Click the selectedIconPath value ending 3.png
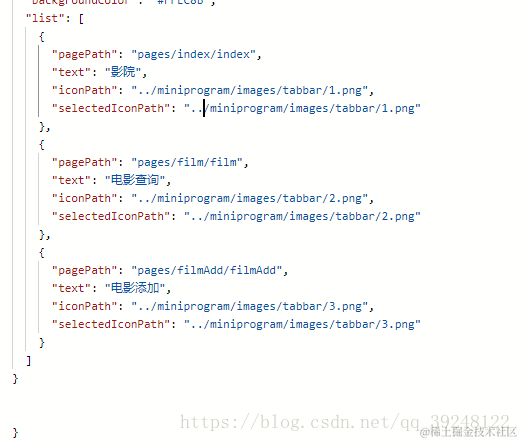The image size is (521, 442). (x=302, y=324)
